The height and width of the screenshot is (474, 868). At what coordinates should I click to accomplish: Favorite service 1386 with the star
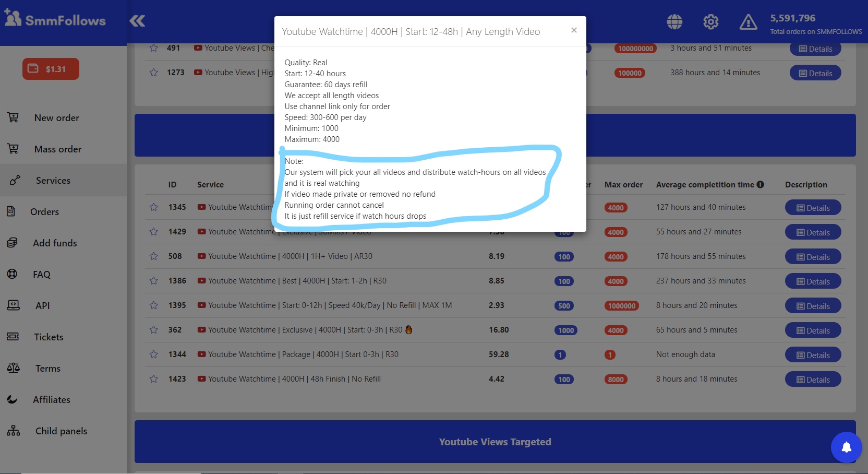point(153,281)
